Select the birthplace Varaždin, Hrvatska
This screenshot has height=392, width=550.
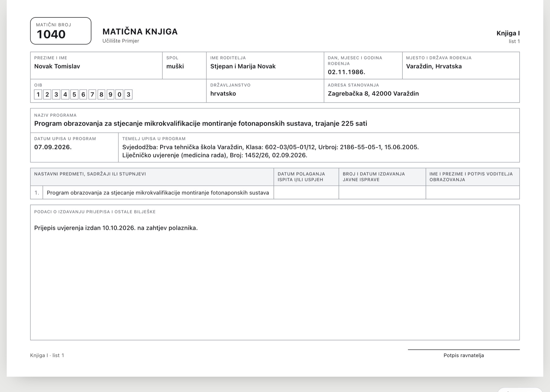coord(434,66)
